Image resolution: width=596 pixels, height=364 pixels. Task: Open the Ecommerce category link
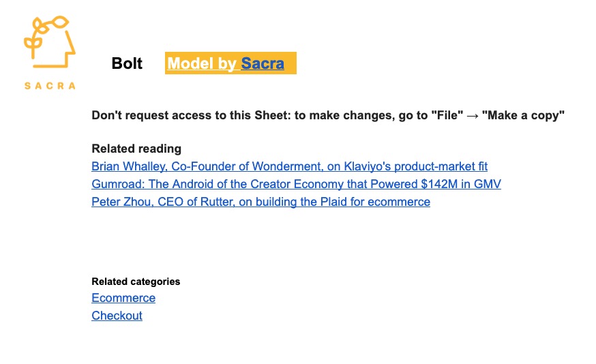pos(123,298)
